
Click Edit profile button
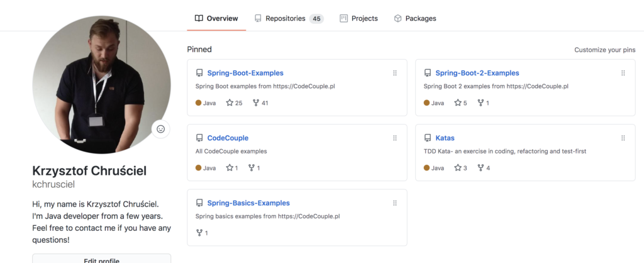[101, 259]
